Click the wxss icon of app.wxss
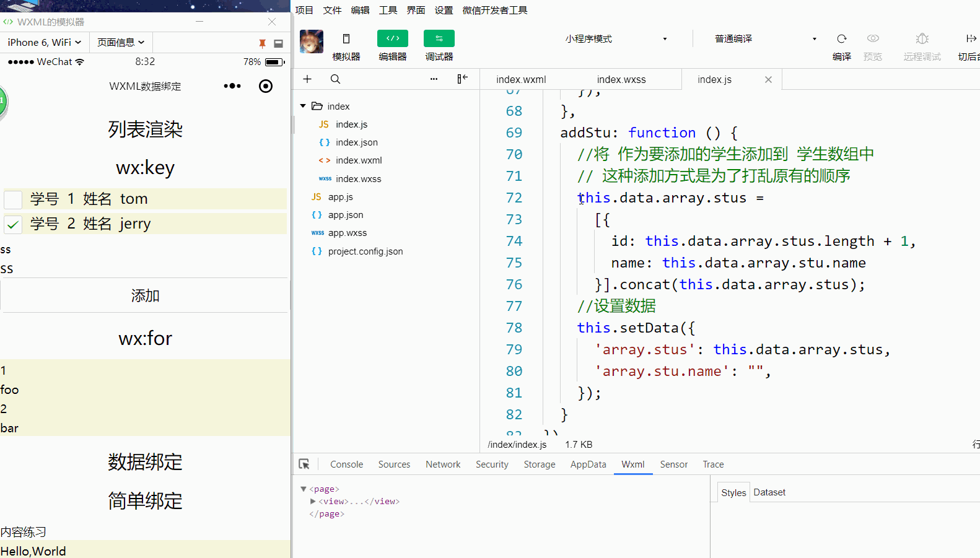The width and height of the screenshot is (980, 558). (318, 233)
